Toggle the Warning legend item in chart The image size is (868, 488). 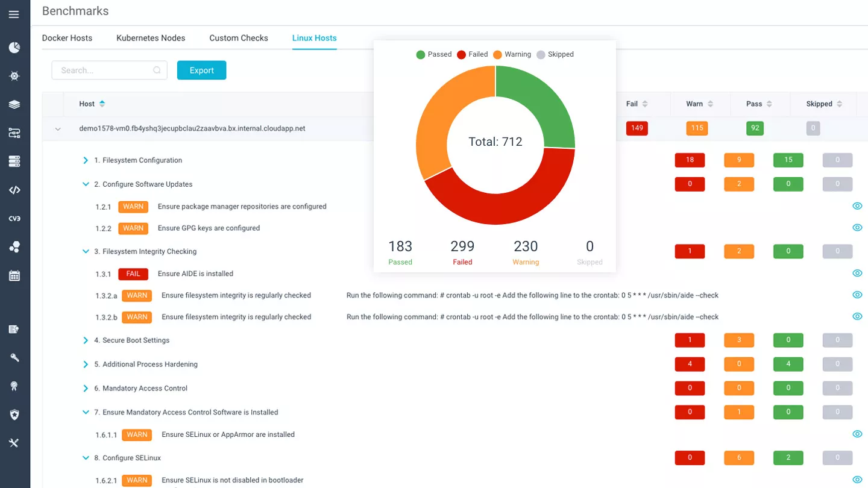[512, 54]
